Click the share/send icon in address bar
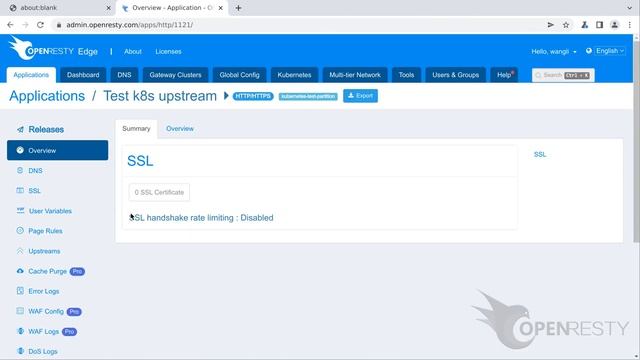The height and width of the screenshot is (360, 640). point(550,25)
